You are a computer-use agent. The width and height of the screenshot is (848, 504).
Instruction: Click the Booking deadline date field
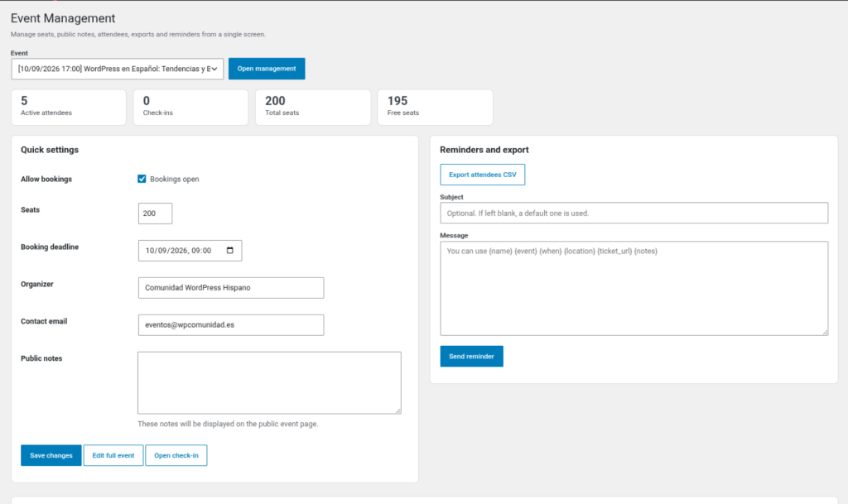190,251
